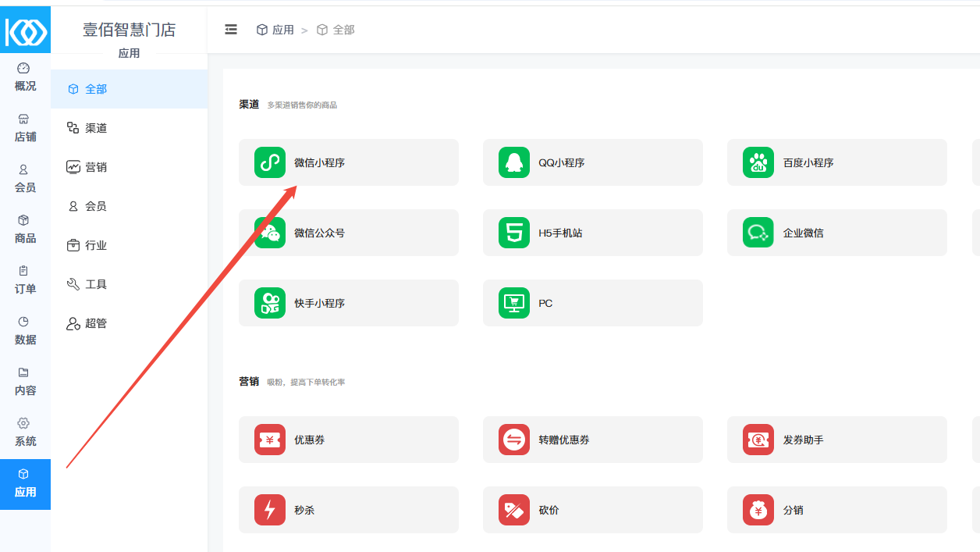Image resolution: width=980 pixels, height=552 pixels.
Task: Click the 微信公众号 label text
Action: pos(319,233)
